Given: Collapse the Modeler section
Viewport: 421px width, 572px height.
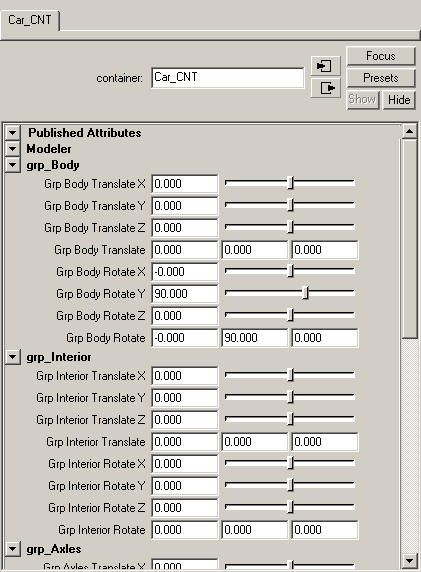Looking at the screenshot, I should click(x=13, y=149).
